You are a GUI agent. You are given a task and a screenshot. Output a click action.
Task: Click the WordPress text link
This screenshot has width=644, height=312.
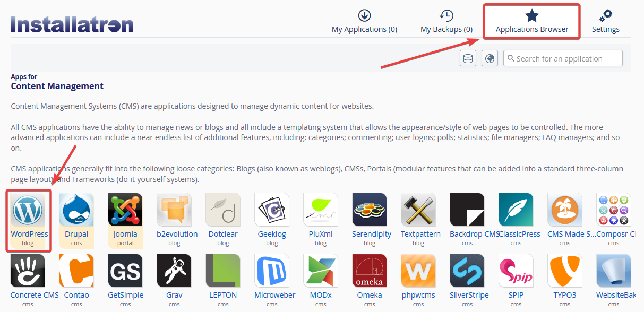tap(29, 234)
